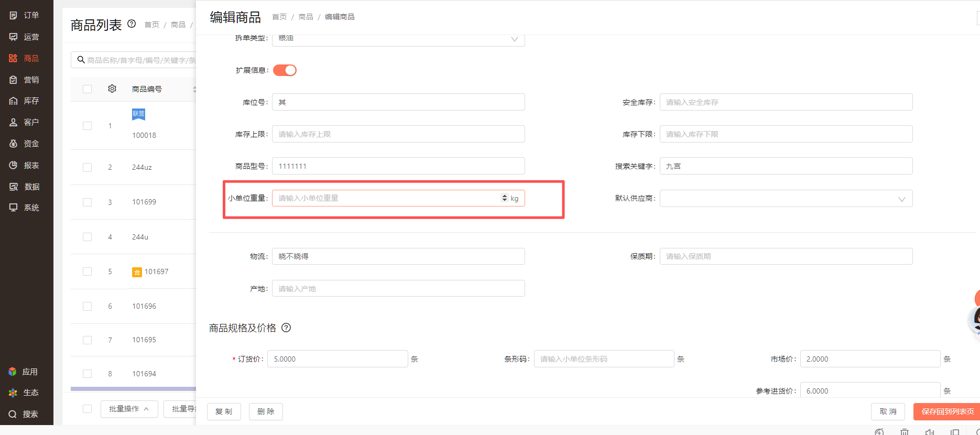
Task: Toggle the 扩展信息 switch off
Action: pyautogui.click(x=285, y=70)
